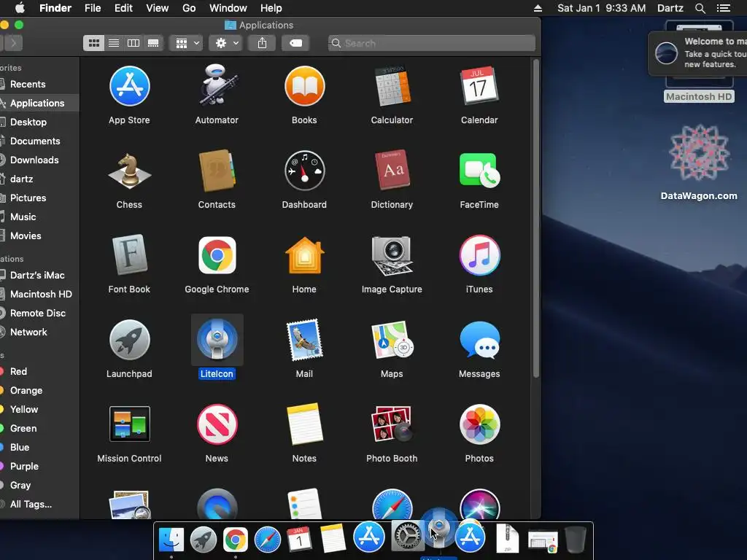
Task: Select the FaceTime app icon
Action: [x=479, y=171]
